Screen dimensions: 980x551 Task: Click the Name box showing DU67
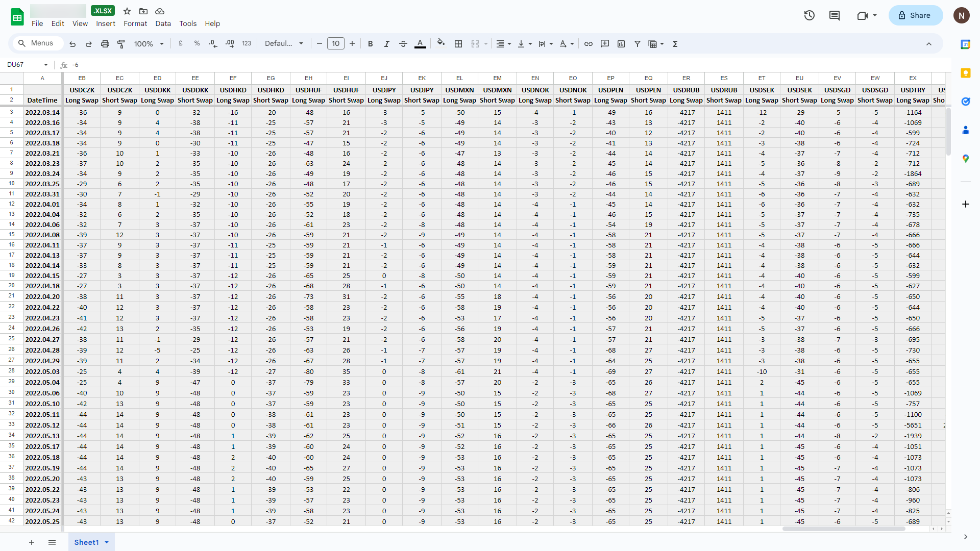[23, 65]
